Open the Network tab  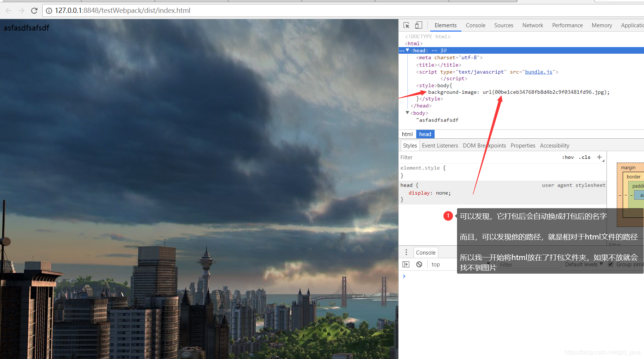click(x=533, y=25)
